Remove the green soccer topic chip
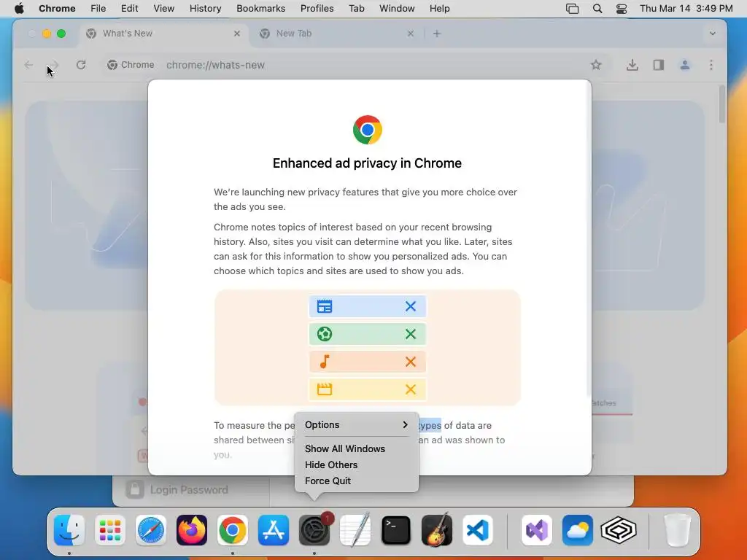747x560 pixels. pyautogui.click(x=410, y=334)
